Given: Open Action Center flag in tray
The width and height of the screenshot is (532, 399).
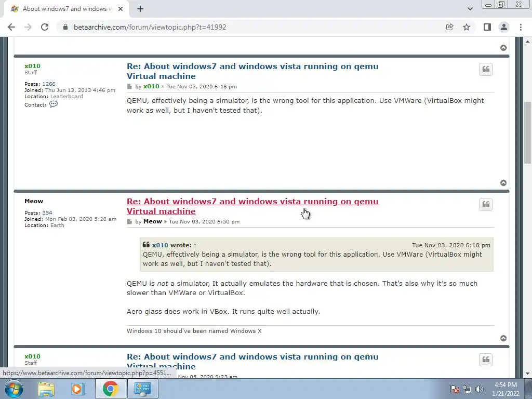Looking at the screenshot, I should (454, 389).
